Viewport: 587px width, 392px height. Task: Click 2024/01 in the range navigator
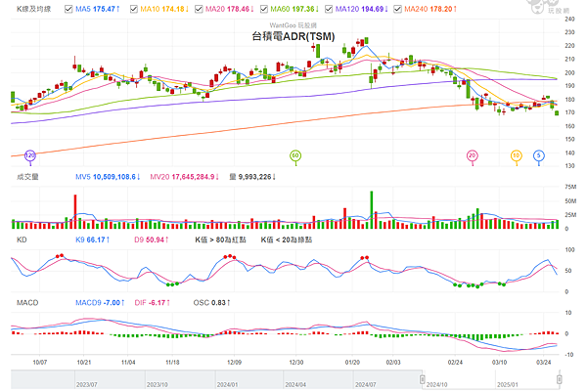[x=227, y=385]
